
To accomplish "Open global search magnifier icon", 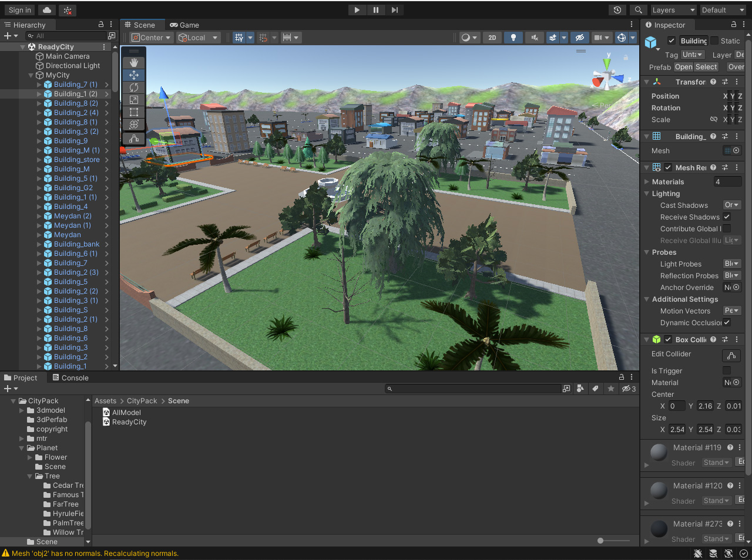I will (x=638, y=10).
